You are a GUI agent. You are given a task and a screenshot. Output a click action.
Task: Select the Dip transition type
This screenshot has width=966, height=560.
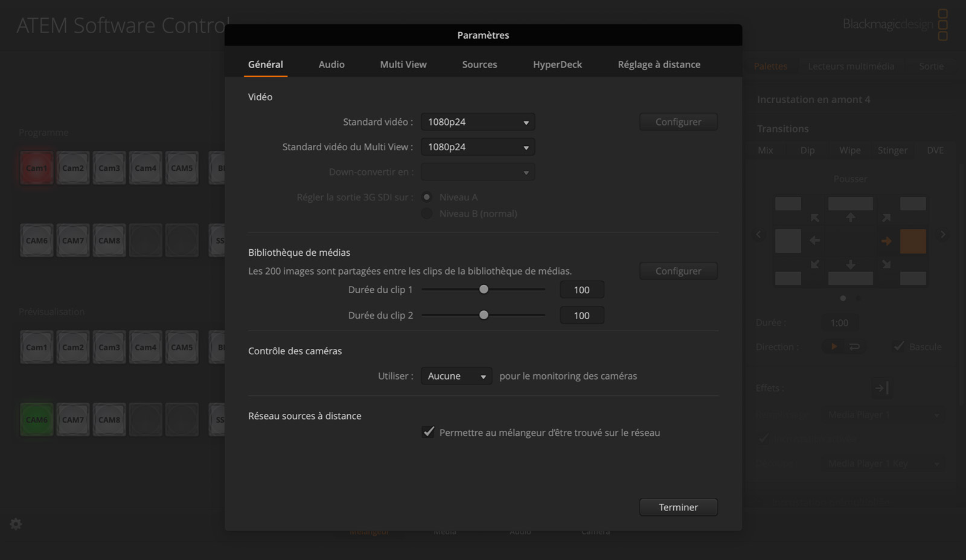pos(808,150)
